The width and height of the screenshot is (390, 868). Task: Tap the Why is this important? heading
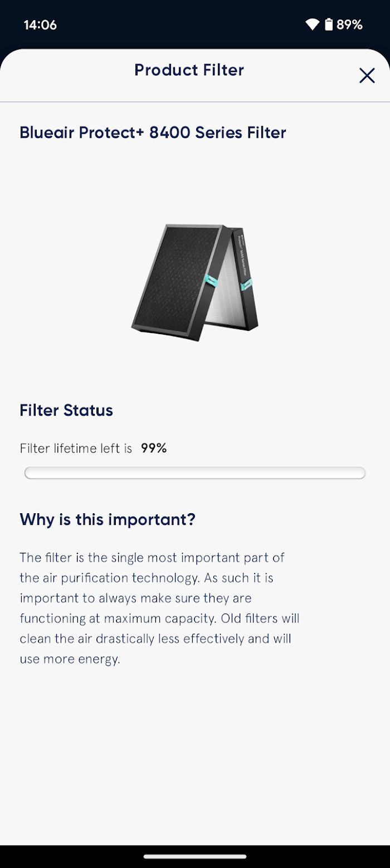click(x=108, y=520)
